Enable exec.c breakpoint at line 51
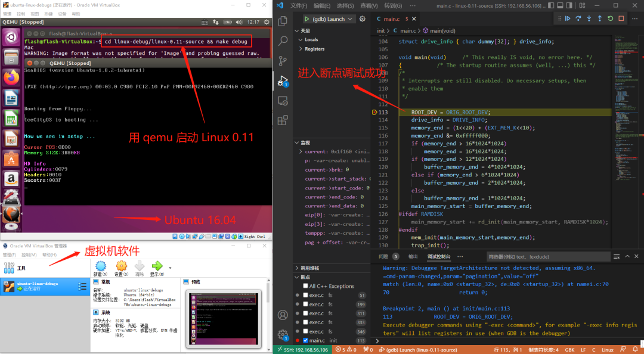This screenshot has height=354, width=644. pos(305,295)
